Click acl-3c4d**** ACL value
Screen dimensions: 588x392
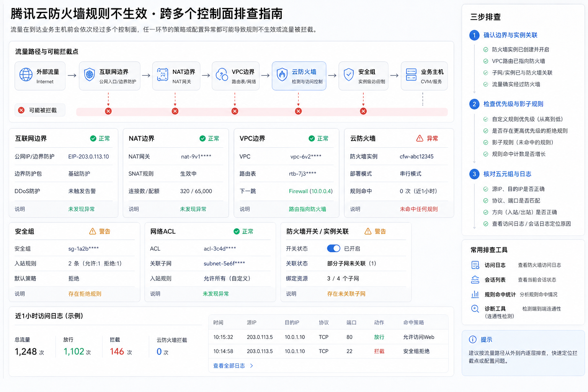220,249
